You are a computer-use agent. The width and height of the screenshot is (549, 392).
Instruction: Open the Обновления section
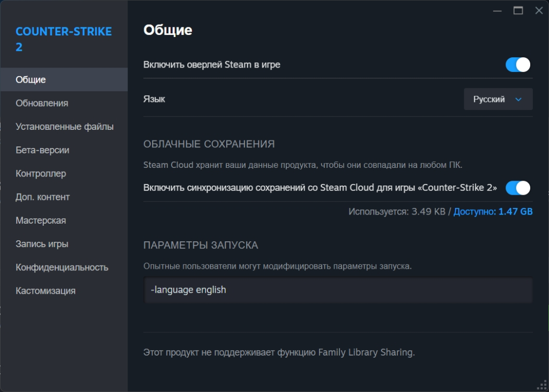click(42, 103)
